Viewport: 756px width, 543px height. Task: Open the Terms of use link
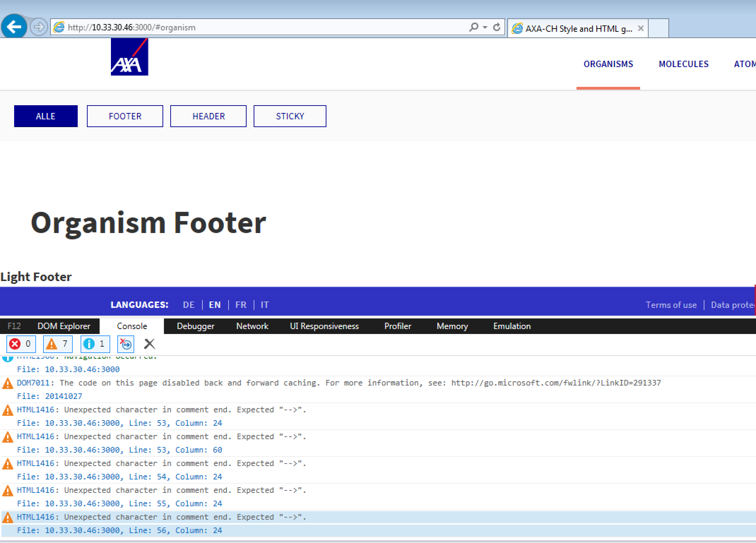[671, 304]
